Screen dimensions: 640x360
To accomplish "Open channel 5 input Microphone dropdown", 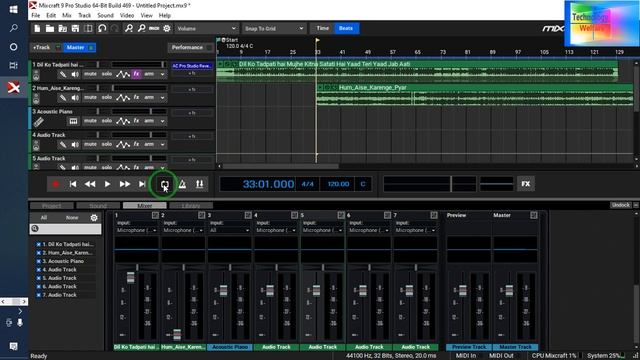I will click(322, 231).
